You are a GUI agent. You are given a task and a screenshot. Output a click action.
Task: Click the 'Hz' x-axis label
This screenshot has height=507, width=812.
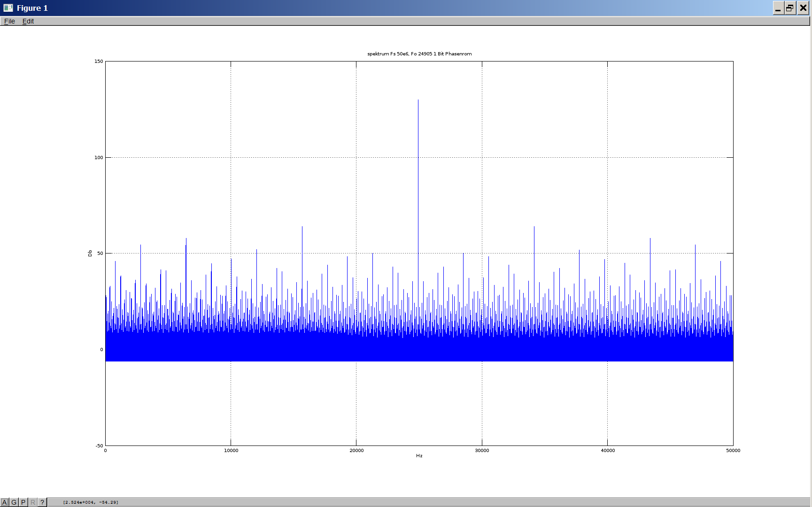pos(419,456)
